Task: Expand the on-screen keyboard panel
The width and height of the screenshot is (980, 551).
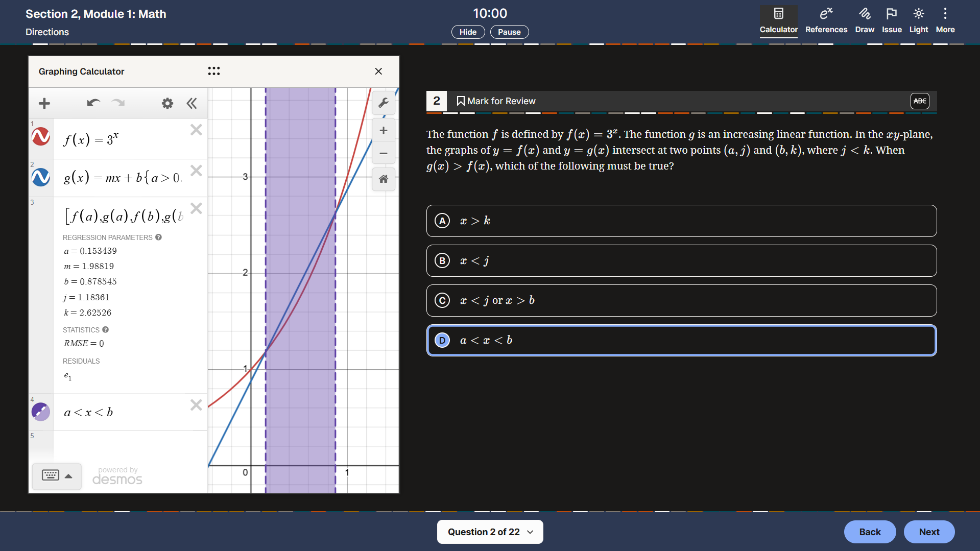Action: click(x=56, y=475)
